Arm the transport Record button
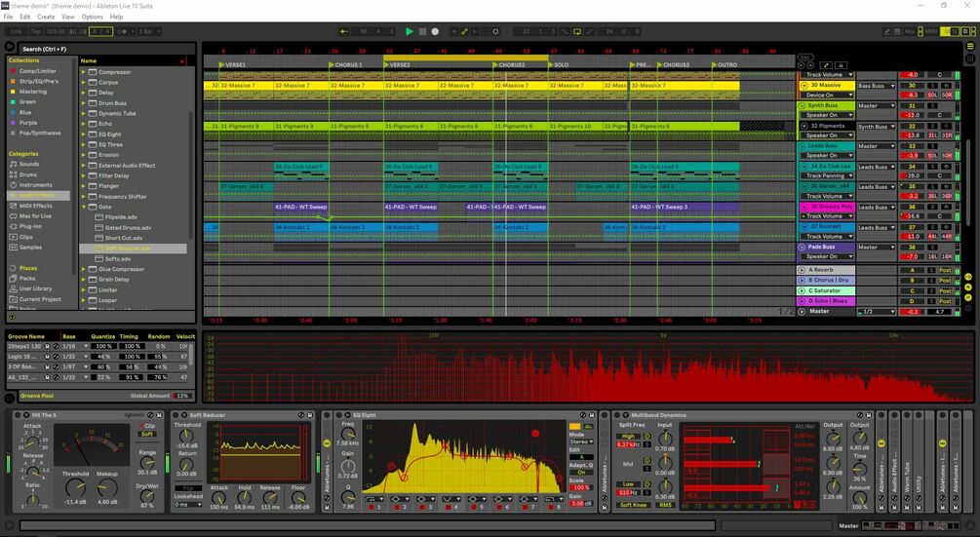Viewport: 980px width, 537px height. (435, 31)
